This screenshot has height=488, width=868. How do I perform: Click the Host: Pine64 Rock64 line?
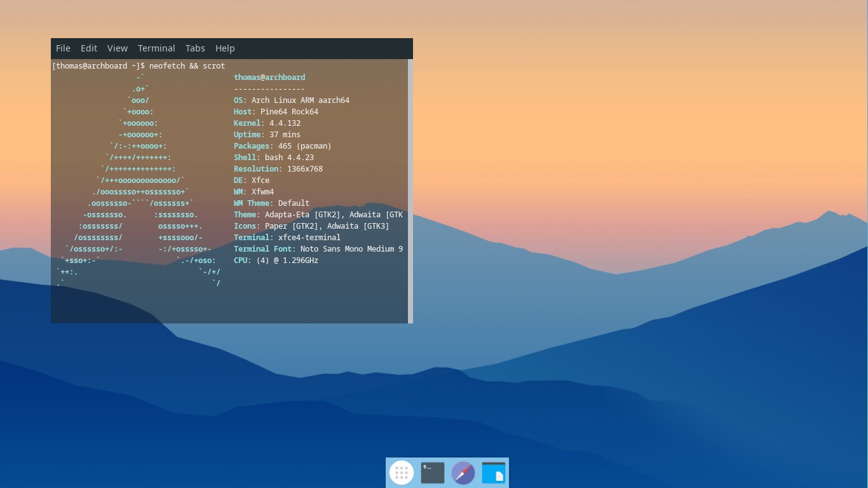(x=276, y=112)
